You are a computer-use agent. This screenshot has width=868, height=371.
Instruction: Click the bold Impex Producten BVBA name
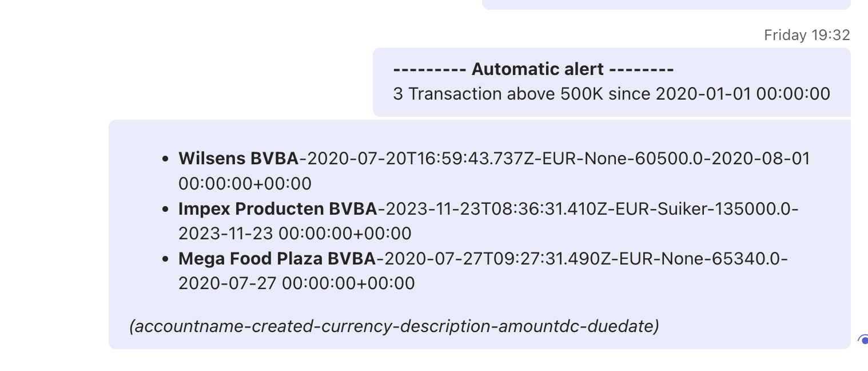(278, 209)
